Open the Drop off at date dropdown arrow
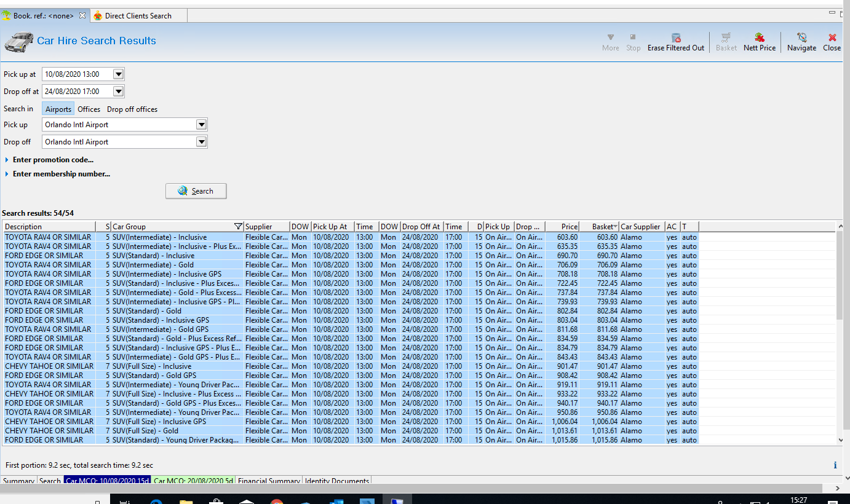This screenshot has width=850, height=504. [119, 92]
